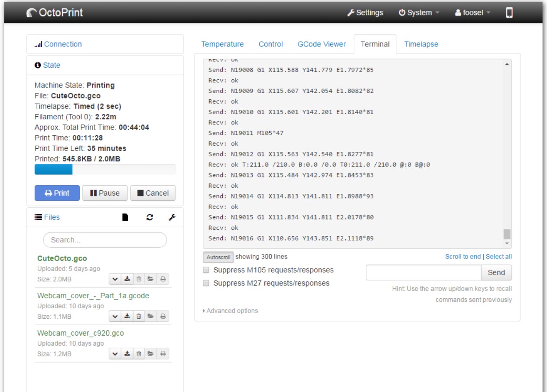
Task: Switch to the Temperature tab
Action: click(222, 44)
